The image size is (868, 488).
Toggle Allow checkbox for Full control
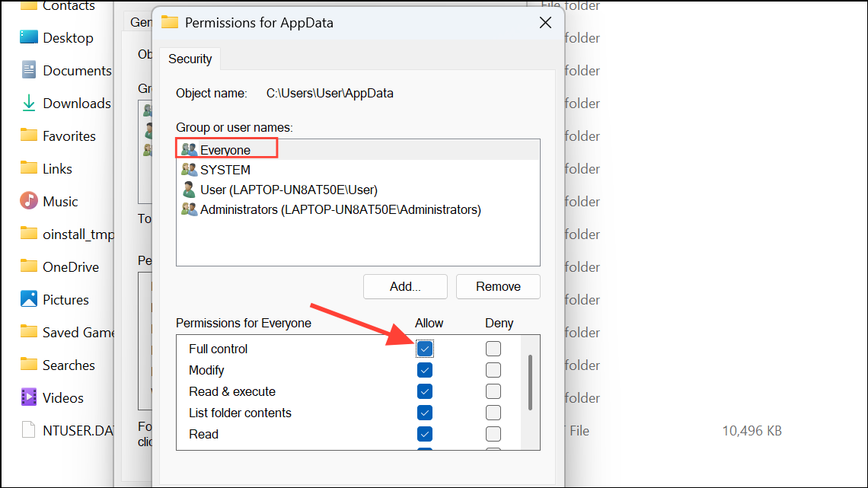(x=425, y=349)
